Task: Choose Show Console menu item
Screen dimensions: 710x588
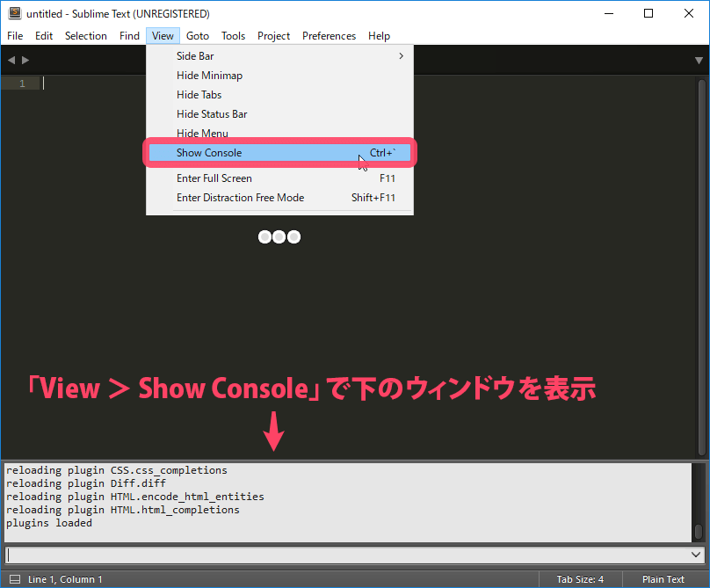Action: pyautogui.click(x=279, y=153)
